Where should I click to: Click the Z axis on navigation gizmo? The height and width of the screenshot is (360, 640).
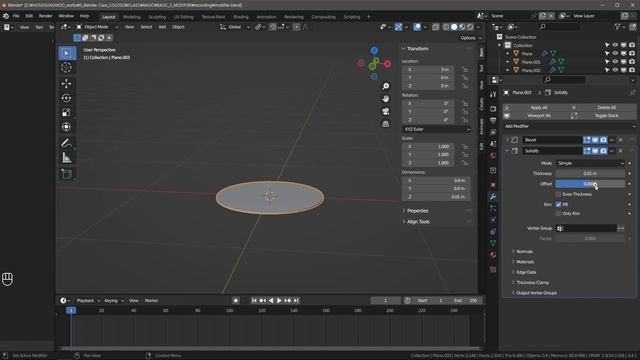[x=374, y=50]
